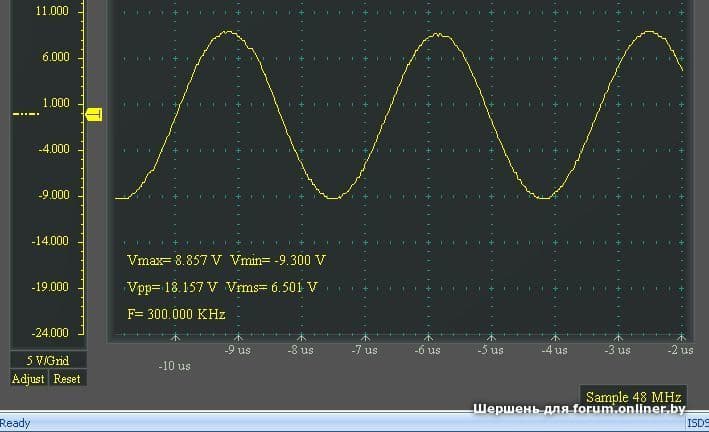The width and height of the screenshot is (709, 432).
Task: Click the -6 us time axis tick
Action: [x=427, y=350]
